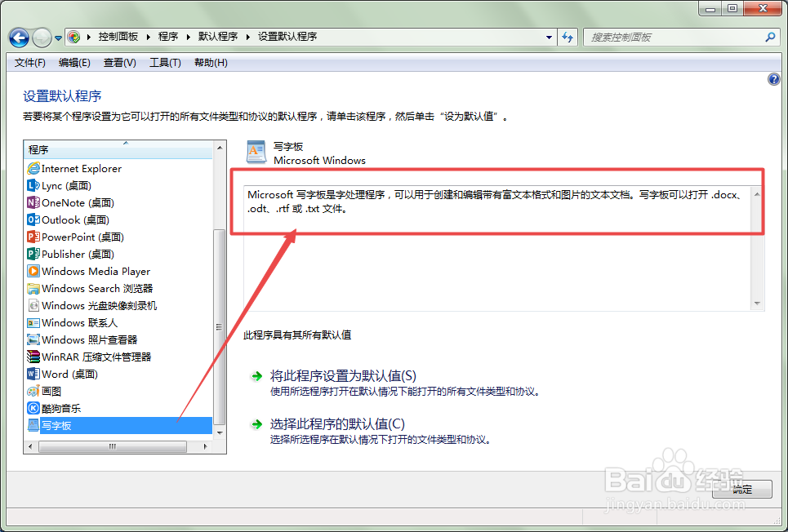Viewport: 788px width, 532px height.
Task: Click green arrow beside 将此程序设置为默认值
Action: tap(256, 376)
